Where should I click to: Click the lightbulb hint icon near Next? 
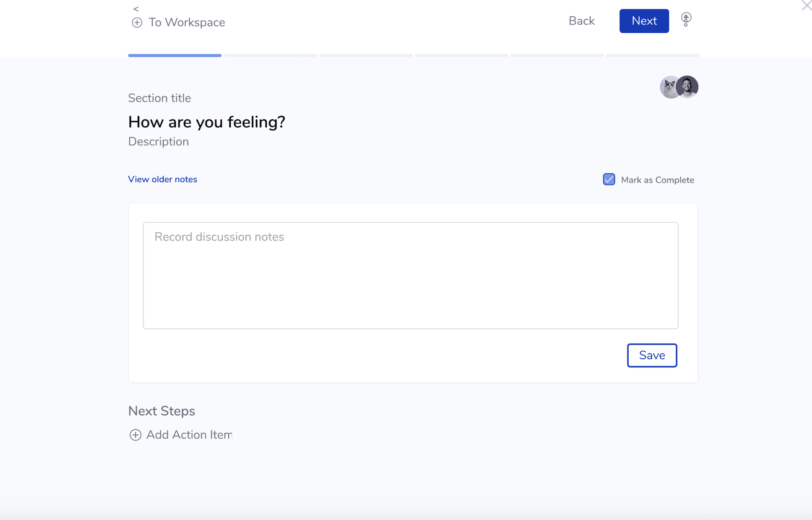[686, 20]
